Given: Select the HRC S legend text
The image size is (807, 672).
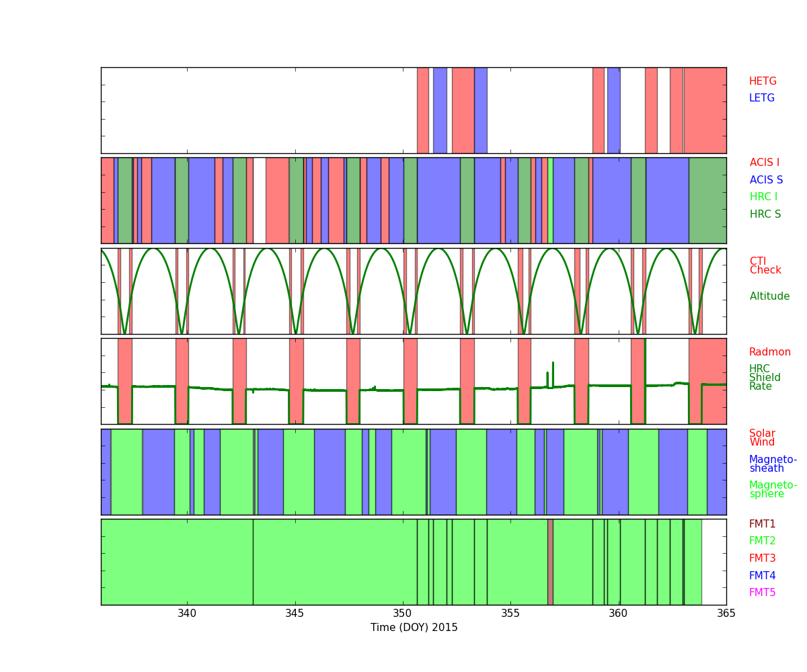Looking at the screenshot, I should (765, 214).
